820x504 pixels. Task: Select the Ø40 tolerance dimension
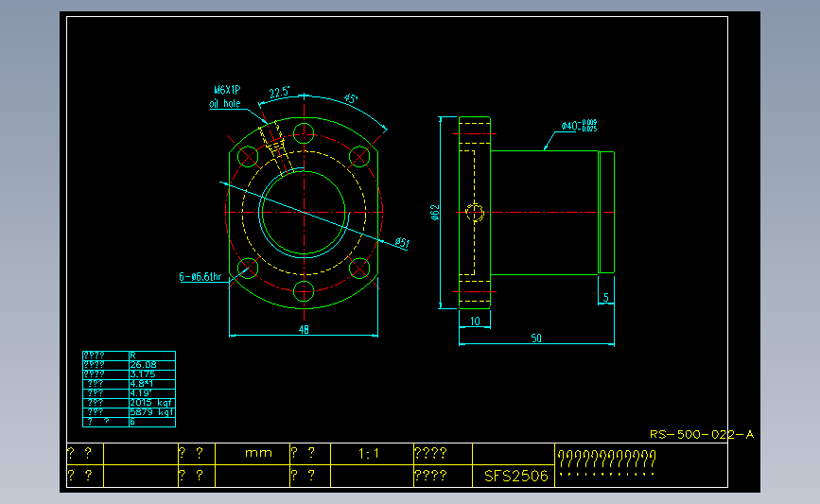pyautogui.click(x=579, y=126)
